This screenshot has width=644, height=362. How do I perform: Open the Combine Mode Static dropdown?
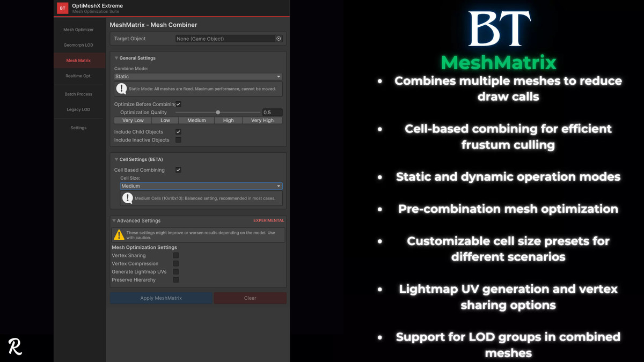pos(198,77)
